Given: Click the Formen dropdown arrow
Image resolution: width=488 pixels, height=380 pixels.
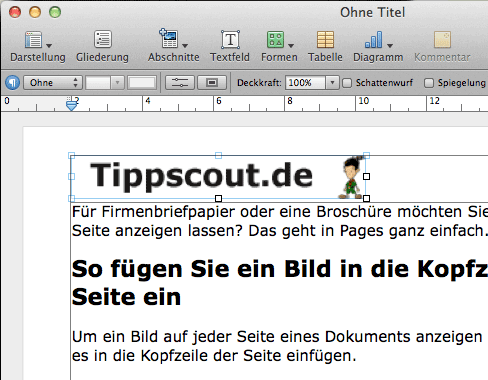Looking at the screenshot, I should [291, 46].
